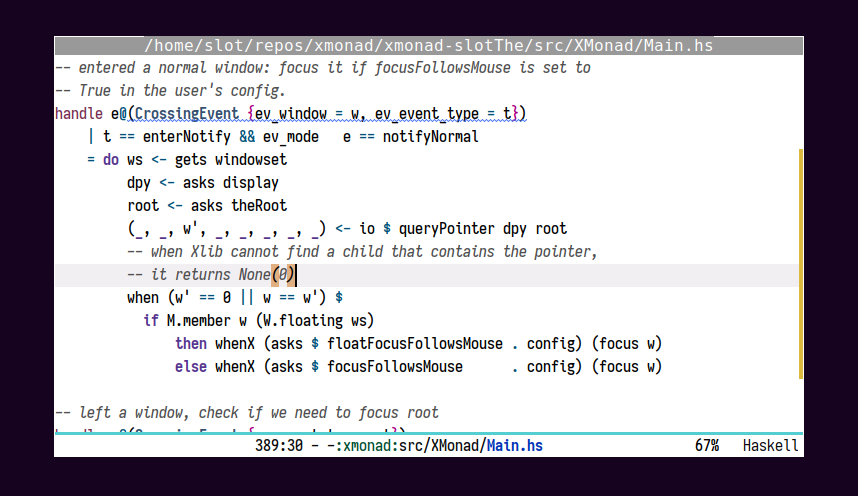Click the 'do' keyword
858x496 pixels.
pyautogui.click(x=111, y=160)
